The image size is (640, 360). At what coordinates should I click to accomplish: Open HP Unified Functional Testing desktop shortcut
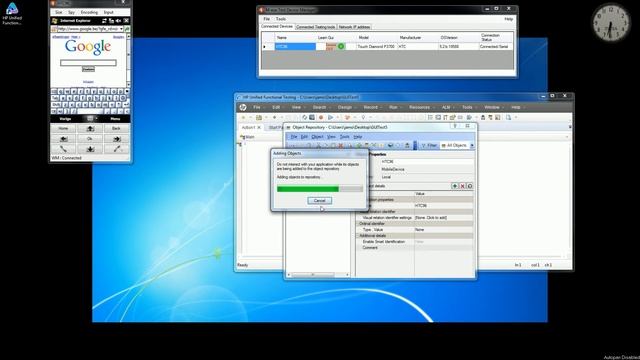click(x=12, y=13)
